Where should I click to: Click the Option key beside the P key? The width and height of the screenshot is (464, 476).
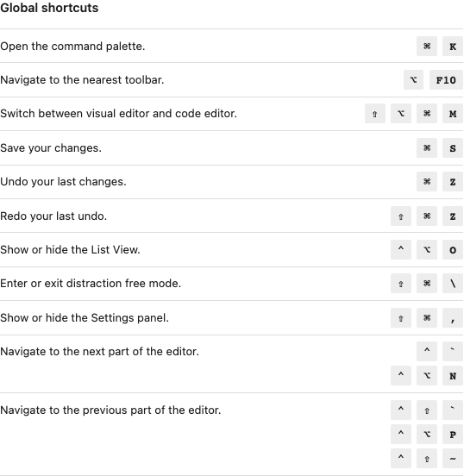coord(427,435)
